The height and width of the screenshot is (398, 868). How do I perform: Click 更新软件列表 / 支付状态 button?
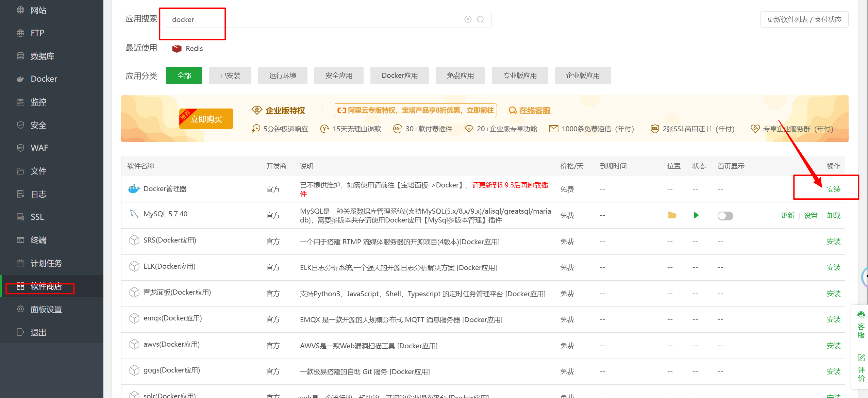point(804,19)
